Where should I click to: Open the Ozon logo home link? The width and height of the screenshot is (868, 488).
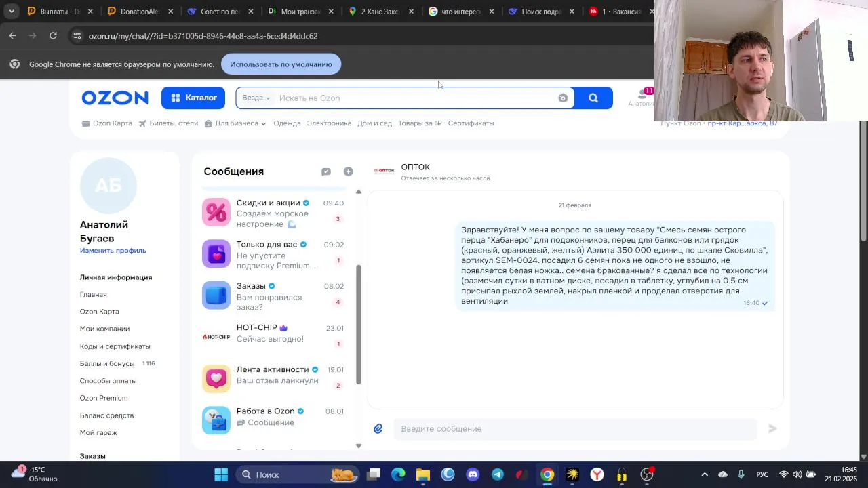pos(115,98)
